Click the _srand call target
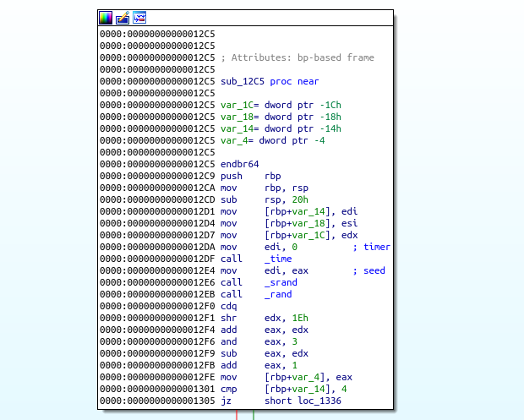 coord(281,282)
